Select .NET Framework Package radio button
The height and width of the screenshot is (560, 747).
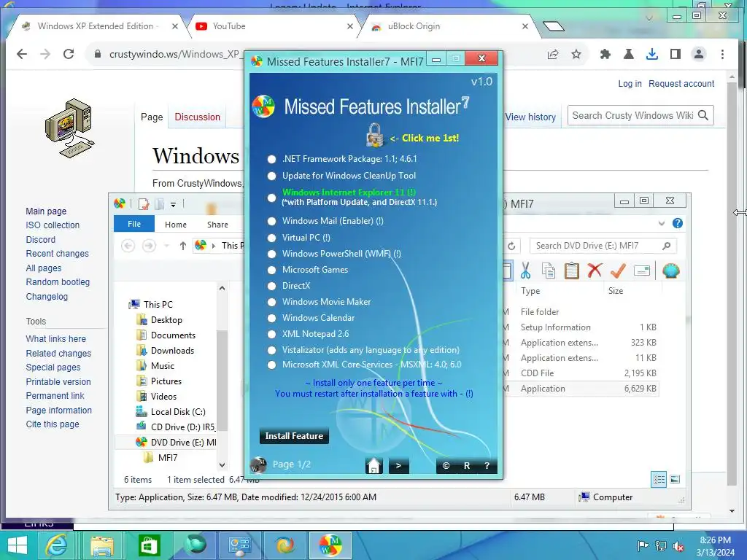tap(271, 159)
